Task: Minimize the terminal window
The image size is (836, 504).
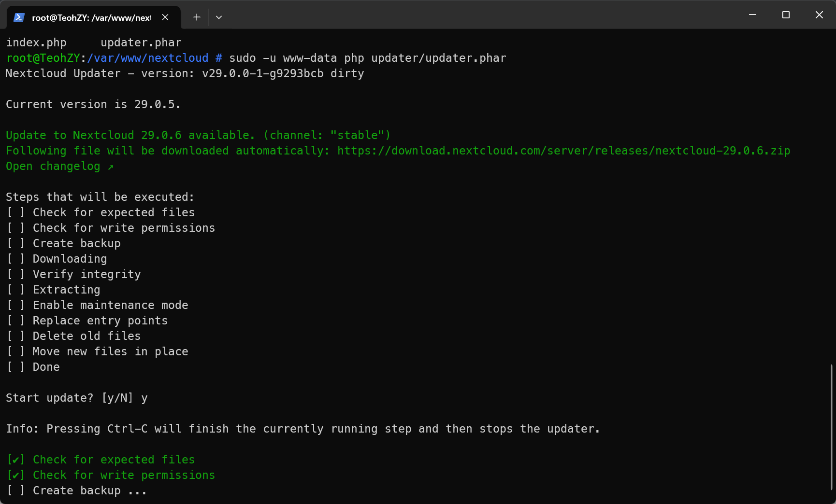Action: [x=752, y=14]
